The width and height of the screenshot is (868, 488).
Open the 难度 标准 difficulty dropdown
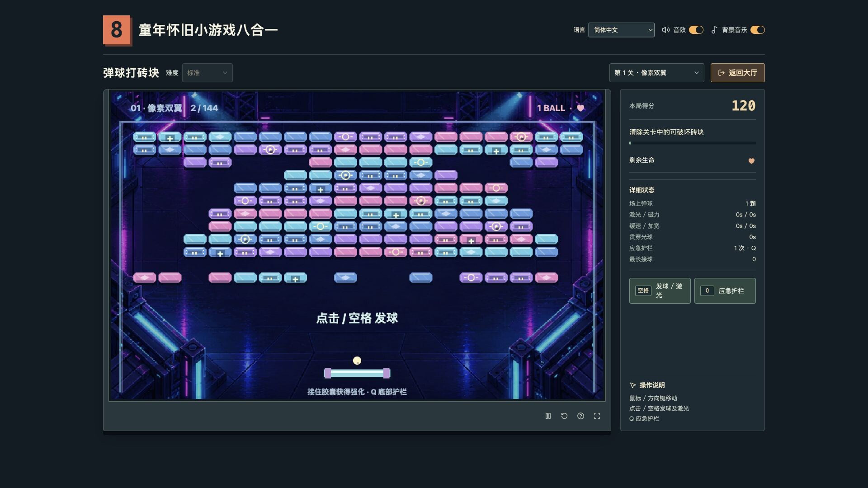coord(208,73)
